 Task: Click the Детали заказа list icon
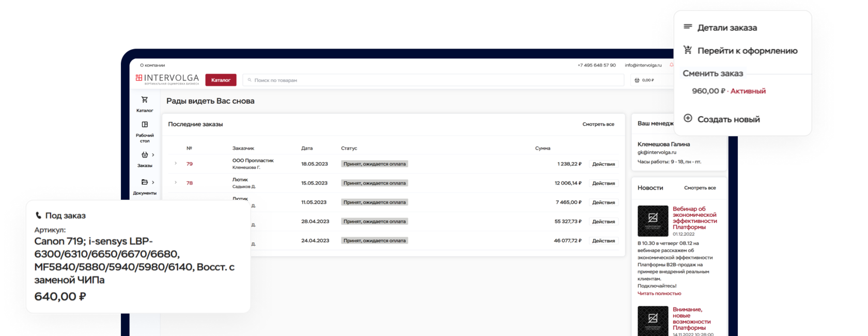[x=688, y=27]
